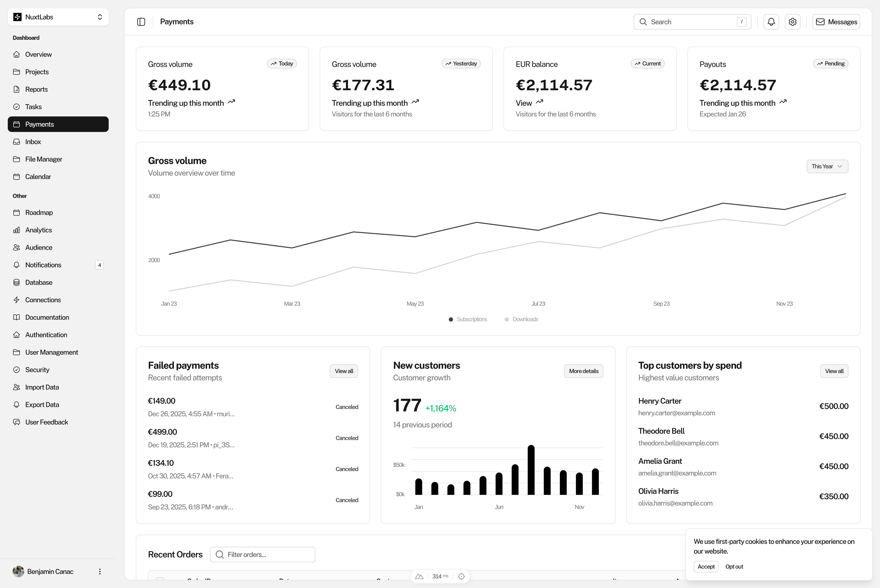Click the Nuxt DevTools logo icon
The height and width of the screenshot is (588, 880).
[x=419, y=576]
